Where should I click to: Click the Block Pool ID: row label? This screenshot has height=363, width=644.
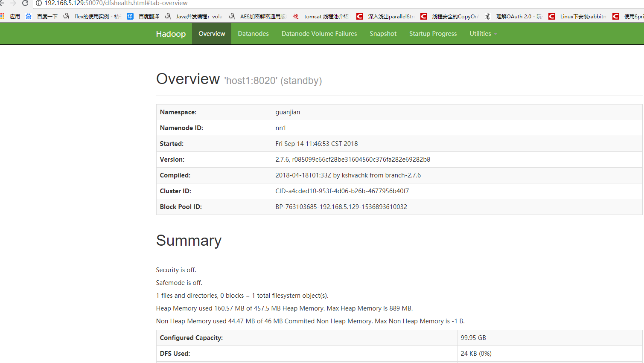[181, 207]
